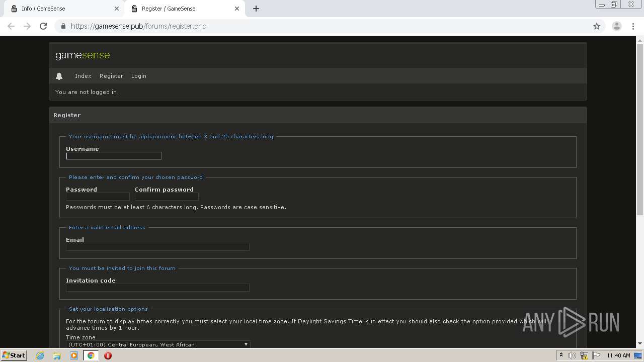The width and height of the screenshot is (644, 362).
Task: Click the gamesense logo
Action: 83,55
